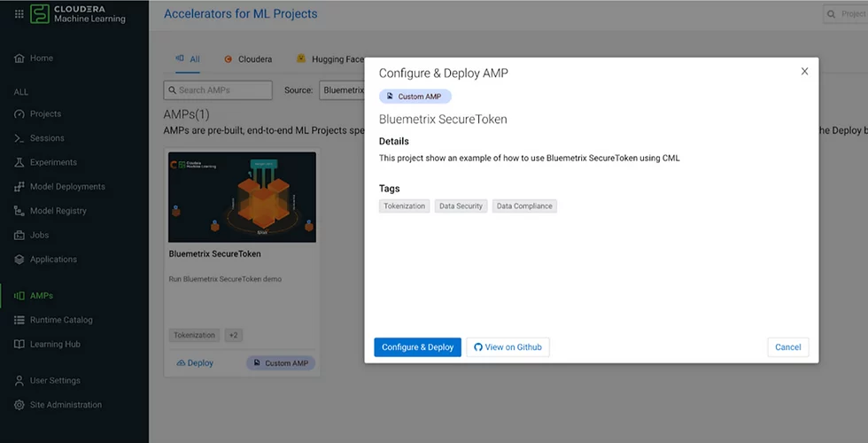This screenshot has height=443, width=868.
Task: Open Jobs in the sidebar
Action: [39, 236]
